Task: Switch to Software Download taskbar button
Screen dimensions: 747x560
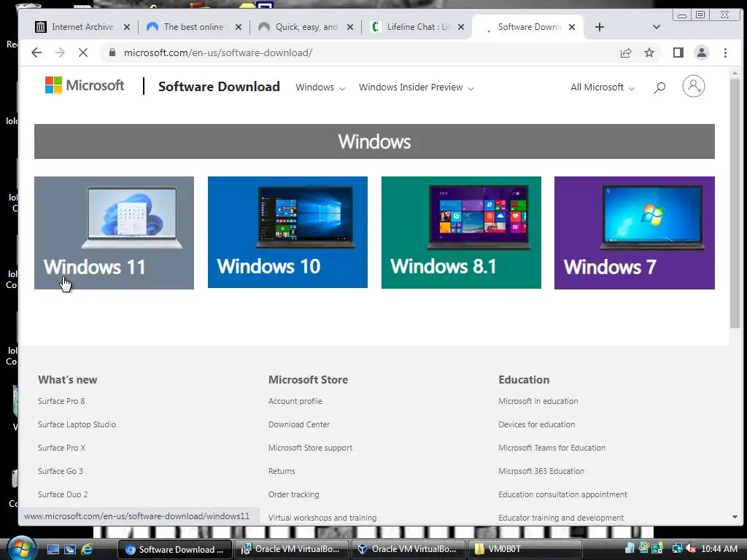Action: (x=174, y=550)
